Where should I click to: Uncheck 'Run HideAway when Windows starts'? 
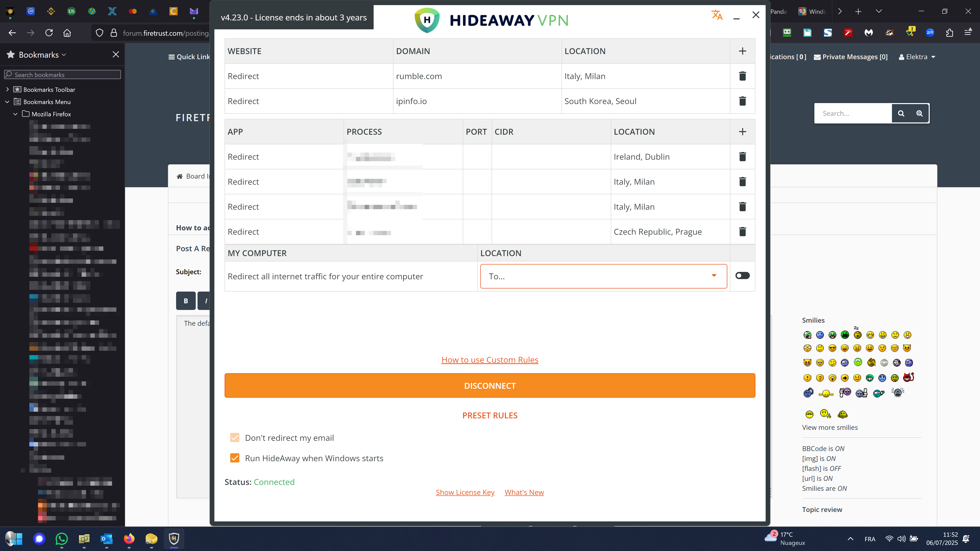pos(235,458)
